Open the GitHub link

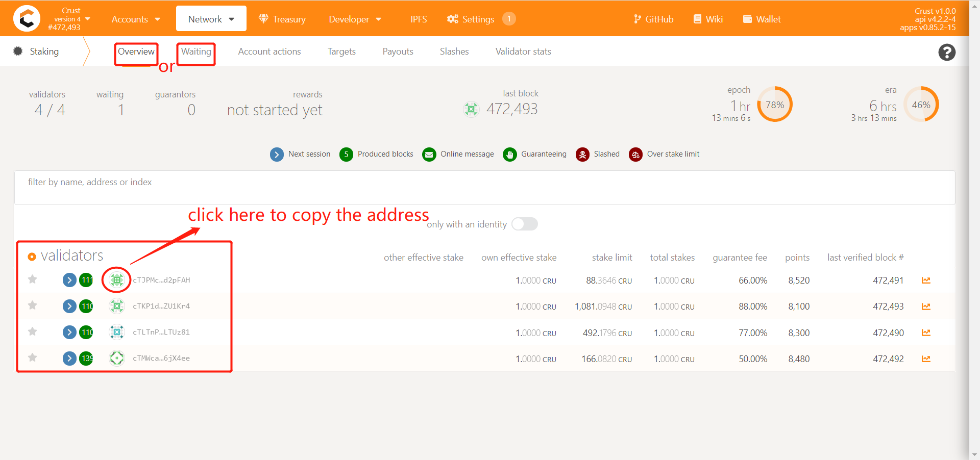click(653, 19)
